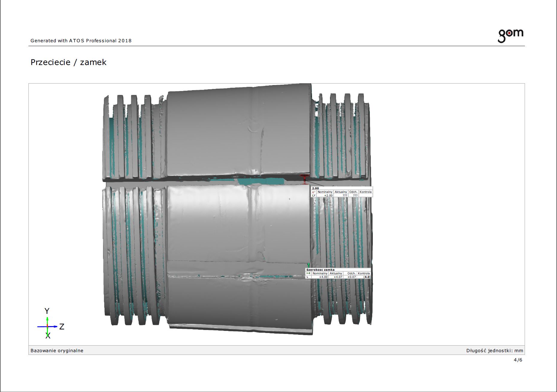Click actual value '+4.07' cell
The image size is (557, 392).
pos(336,277)
